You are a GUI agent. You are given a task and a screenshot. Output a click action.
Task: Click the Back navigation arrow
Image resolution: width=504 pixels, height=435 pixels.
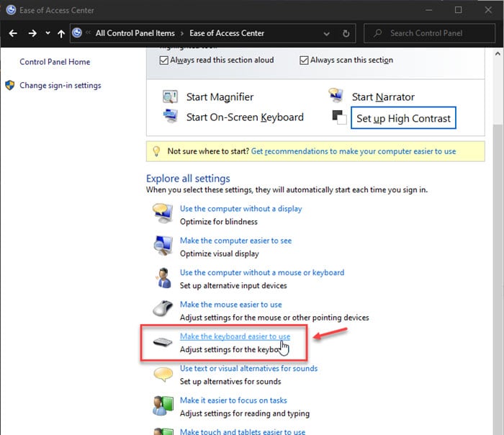click(13, 33)
